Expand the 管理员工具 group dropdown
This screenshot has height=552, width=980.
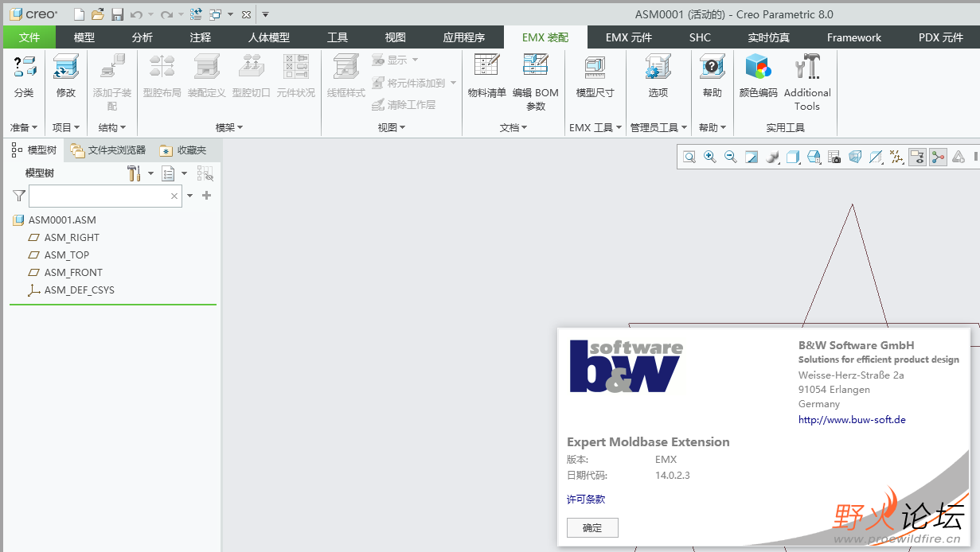(x=658, y=127)
